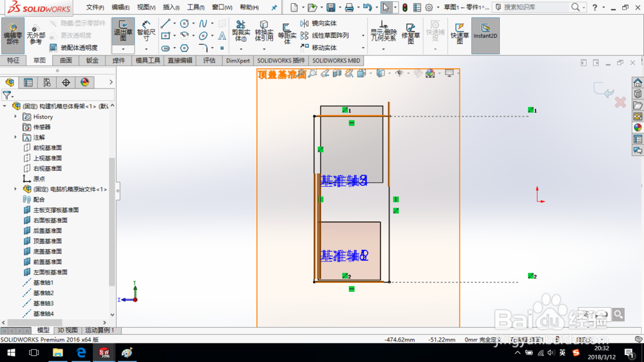Click Convert Entities (转换实体引用) tool
644x362 pixels.
coord(264,31)
